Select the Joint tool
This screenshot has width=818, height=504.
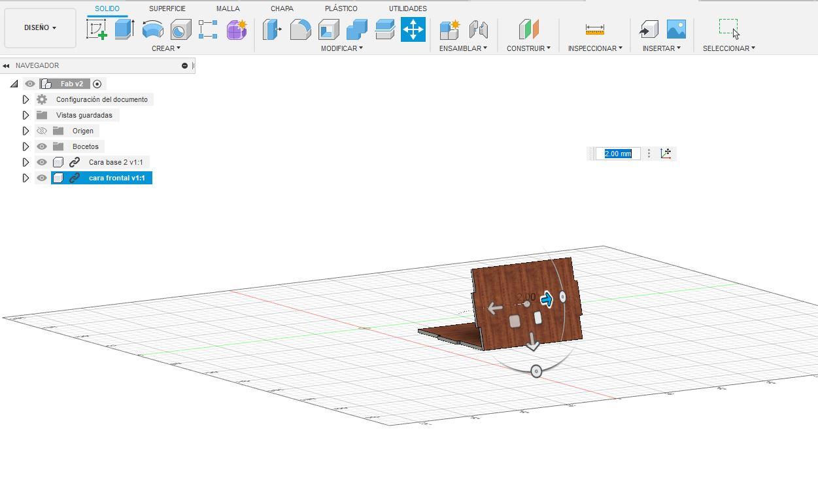[x=479, y=29]
